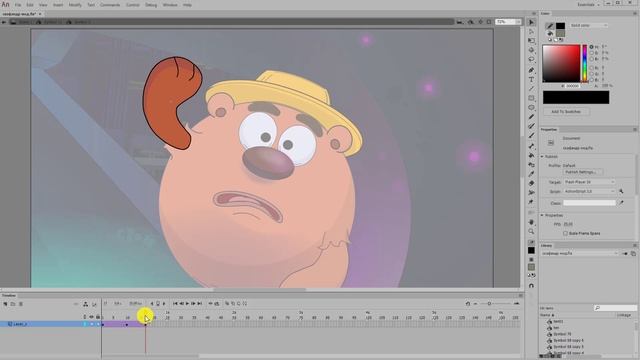Click the New Layer icon in Timeline

(x=5, y=304)
